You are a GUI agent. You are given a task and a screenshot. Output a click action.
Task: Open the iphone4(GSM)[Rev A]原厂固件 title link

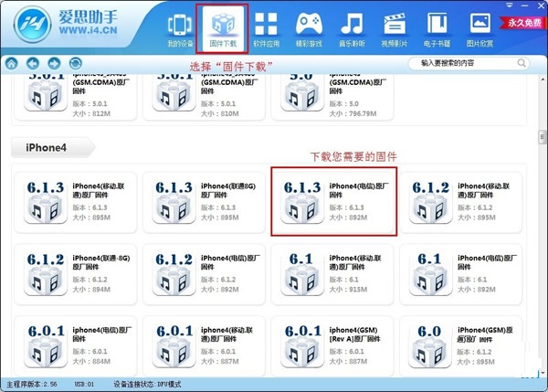[354, 334]
